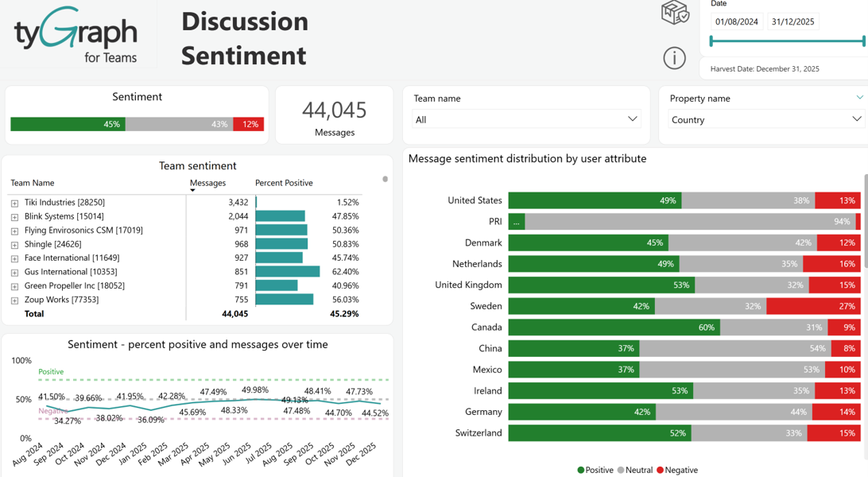
Task: Select Germany neutral 44% bar
Action: click(734, 412)
